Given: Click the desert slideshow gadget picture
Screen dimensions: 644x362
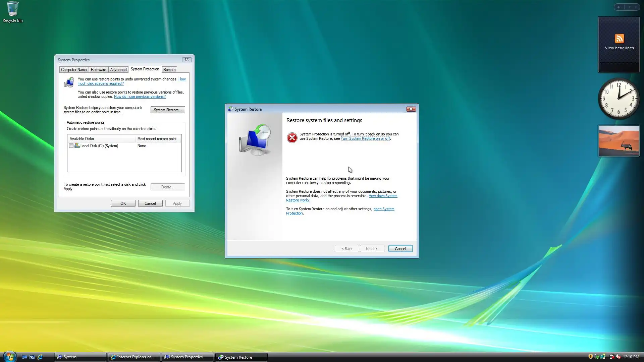Looking at the screenshot, I should [619, 141].
